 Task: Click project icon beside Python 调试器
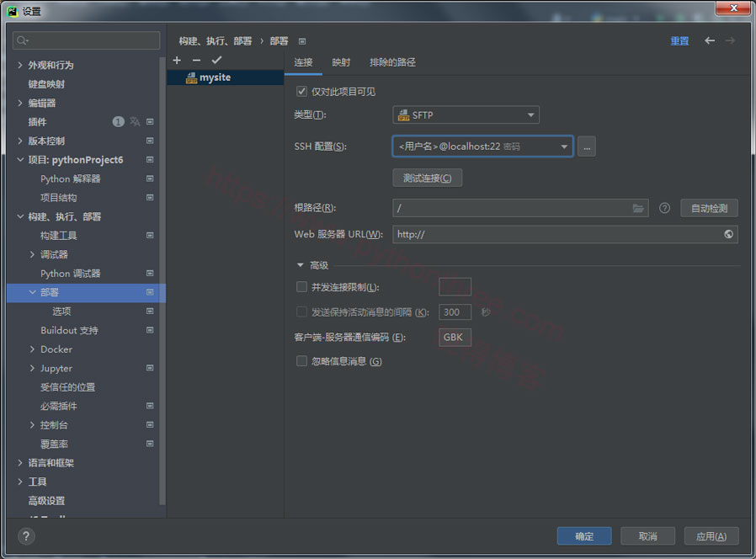coord(150,273)
